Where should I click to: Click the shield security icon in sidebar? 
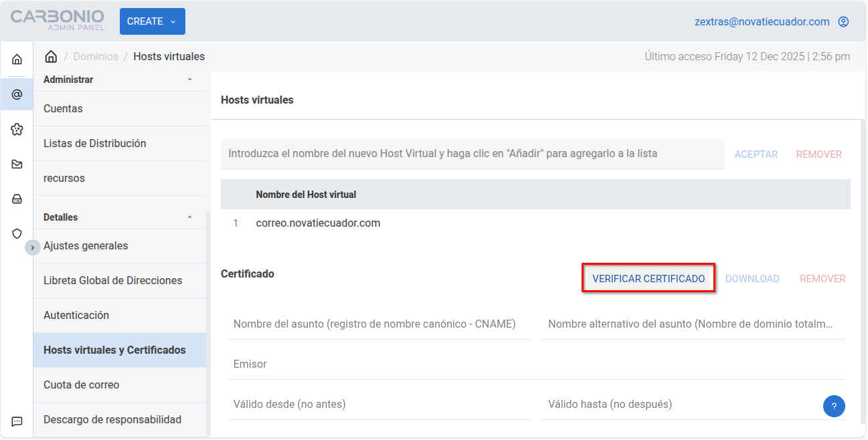17,233
